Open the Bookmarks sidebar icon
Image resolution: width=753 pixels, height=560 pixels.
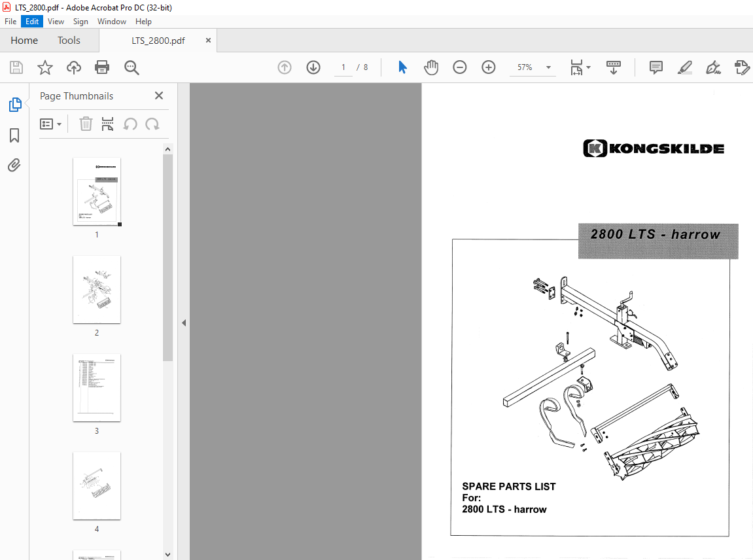pyautogui.click(x=14, y=135)
